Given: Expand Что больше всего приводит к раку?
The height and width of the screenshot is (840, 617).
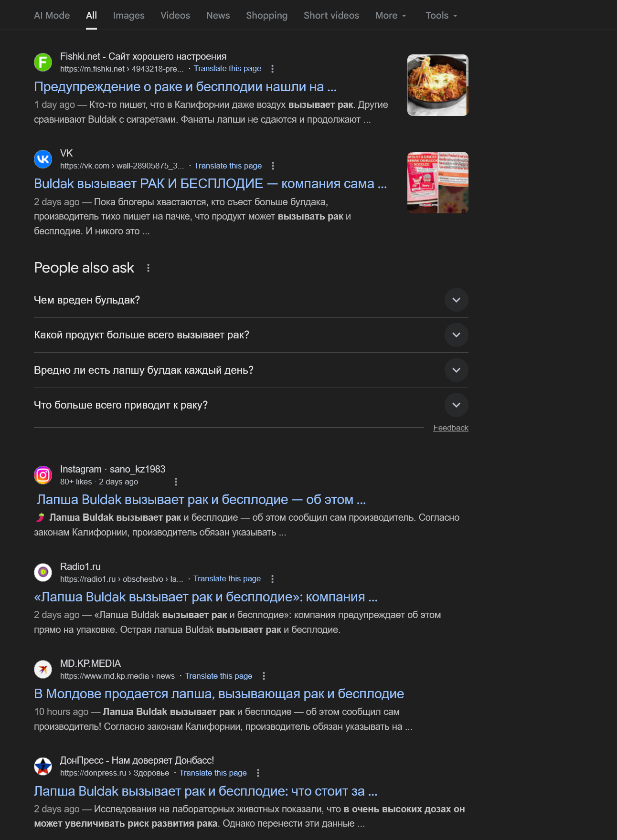Looking at the screenshot, I should tap(251, 405).
